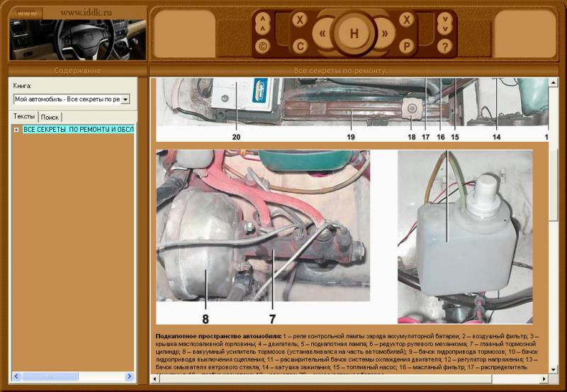The height and width of the screenshot is (392, 567).
Task: Click the large central H button
Action: (x=354, y=33)
